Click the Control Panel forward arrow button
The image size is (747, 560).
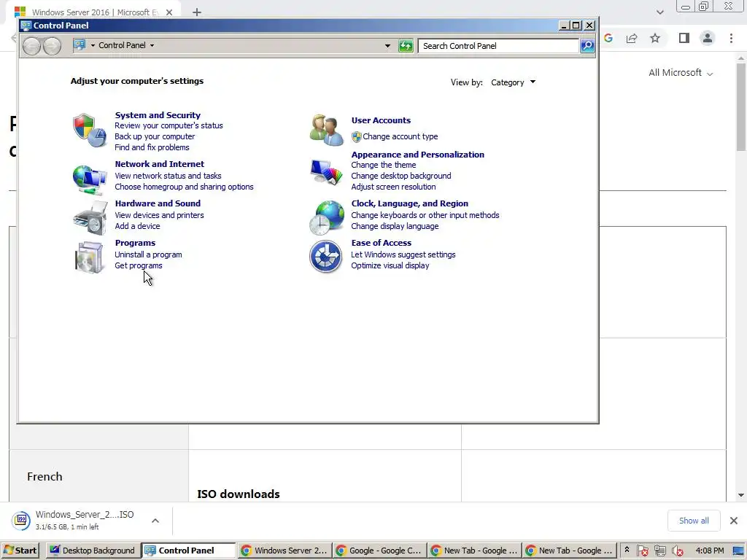point(52,46)
